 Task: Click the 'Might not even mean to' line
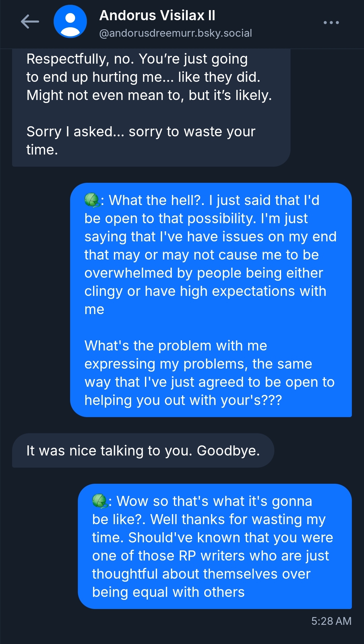149,95
